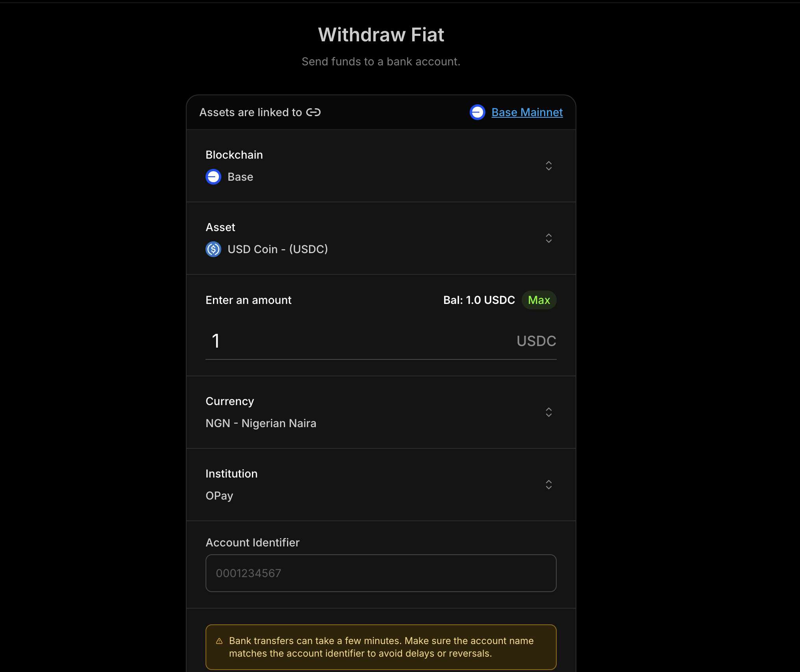Click the Bal: 1.0 USDC balance text
800x672 pixels.
(x=479, y=300)
